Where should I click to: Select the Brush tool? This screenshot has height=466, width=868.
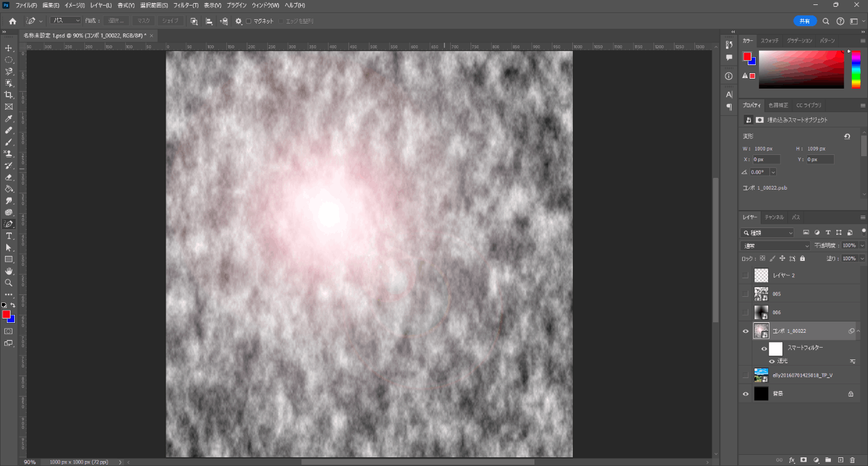(9, 142)
